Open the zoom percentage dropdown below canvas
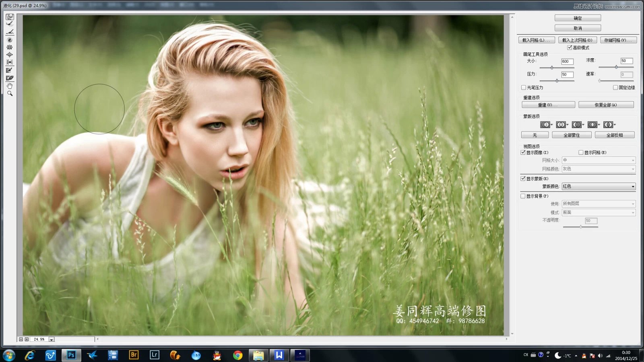 pyautogui.click(x=52, y=339)
